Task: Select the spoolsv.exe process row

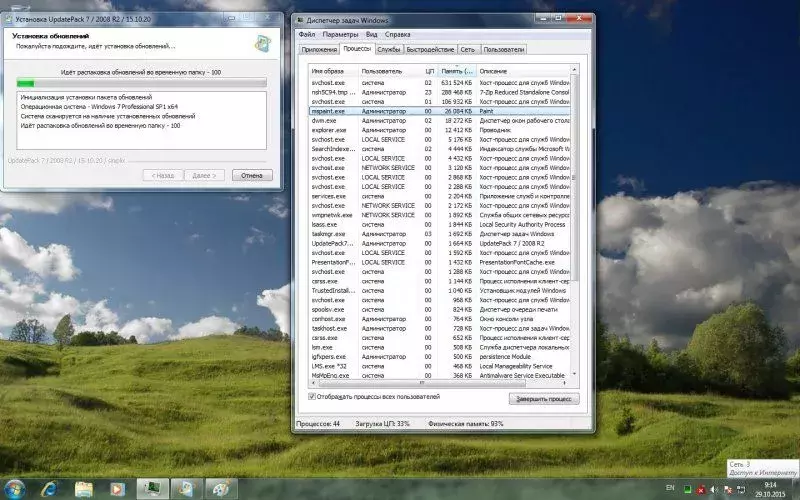Action: click(440, 309)
